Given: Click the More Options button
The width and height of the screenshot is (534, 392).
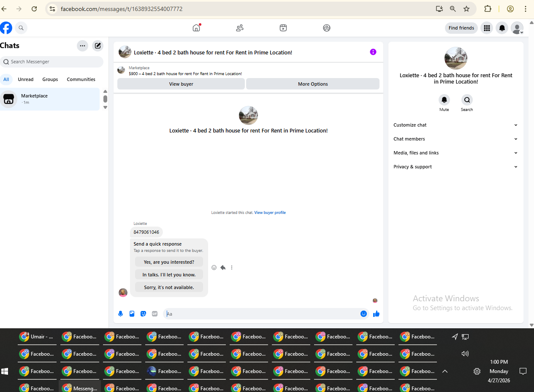Looking at the screenshot, I should 313,84.
